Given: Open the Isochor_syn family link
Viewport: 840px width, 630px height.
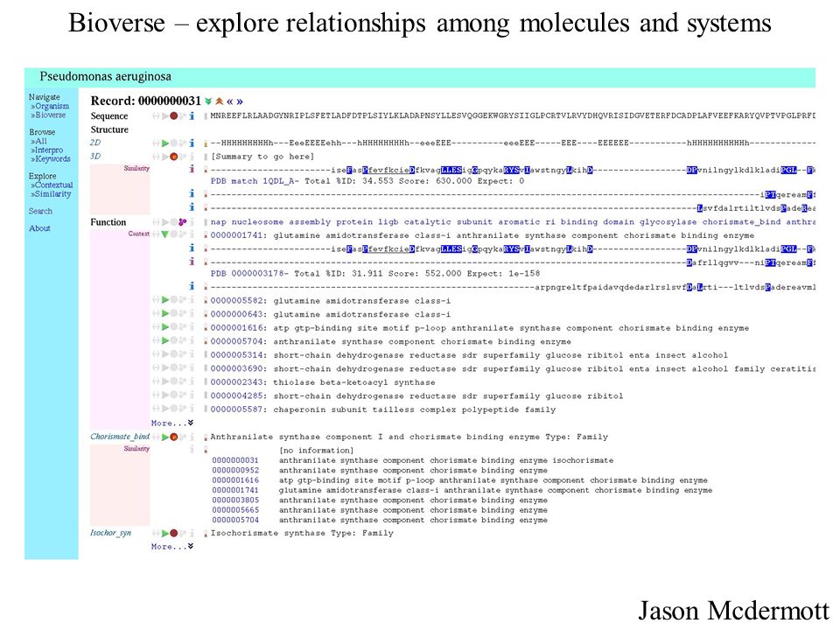Looking at the screenshot, I should (x=111, y=533).
